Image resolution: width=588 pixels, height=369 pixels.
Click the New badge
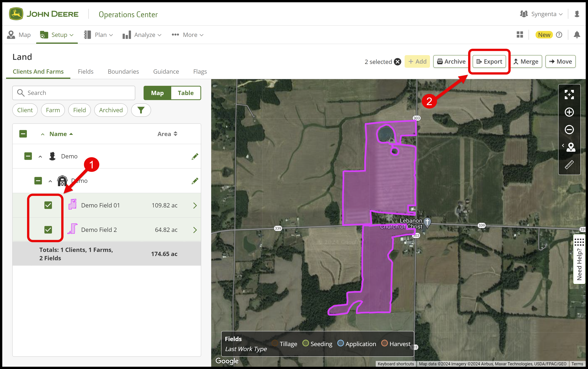click(544, 35)
